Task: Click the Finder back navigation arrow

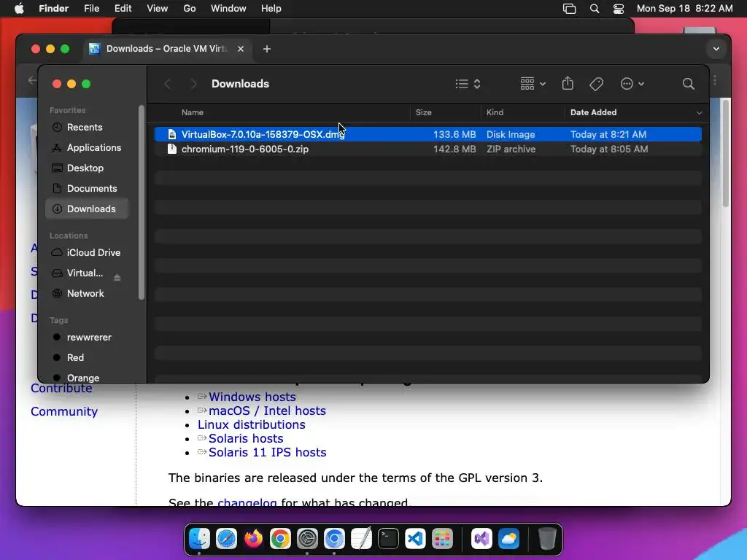Action: coord(168,85)
